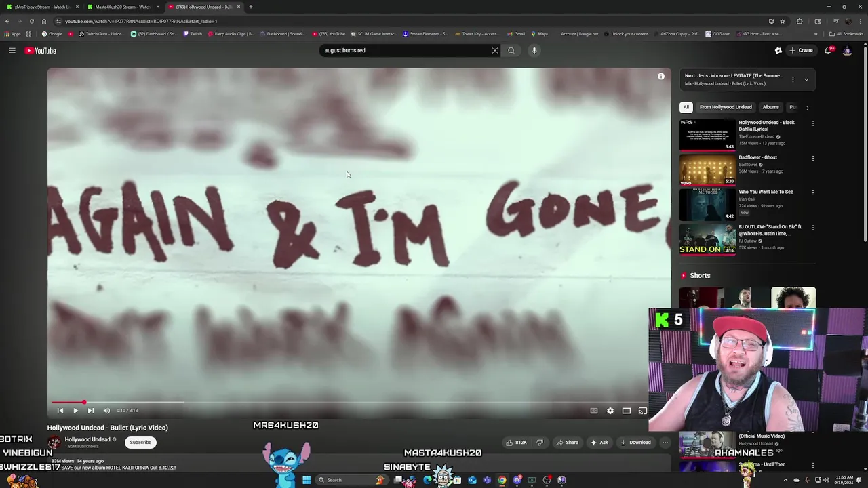Screen dimensions: 868x488
Task: Click the Windows taskbar search box
Action: [351, 480]
